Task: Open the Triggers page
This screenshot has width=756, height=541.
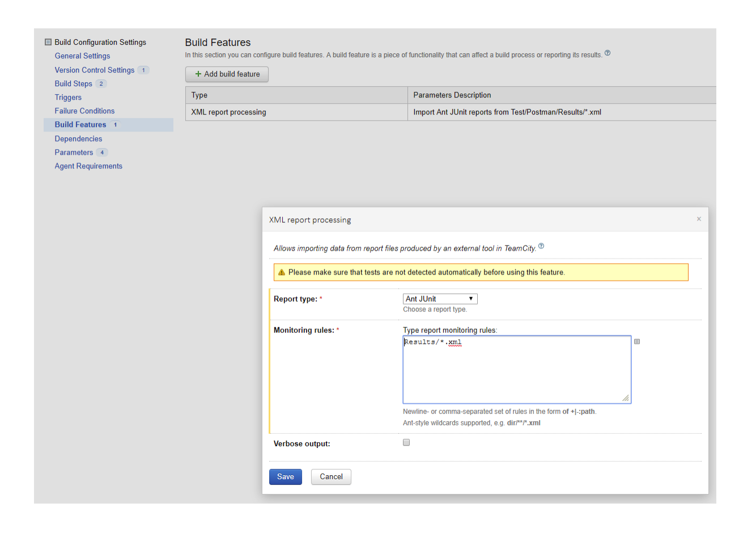Action: coord(68,98)
